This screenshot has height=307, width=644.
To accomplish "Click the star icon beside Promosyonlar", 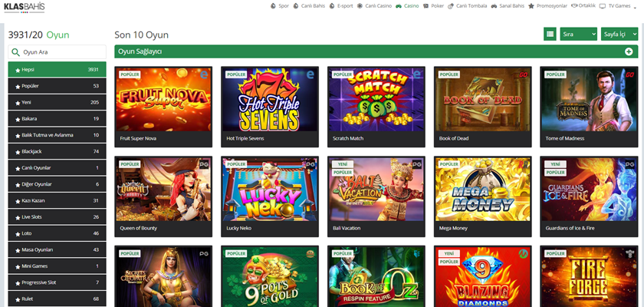I will pyautogui.click(x=531, y=6).
